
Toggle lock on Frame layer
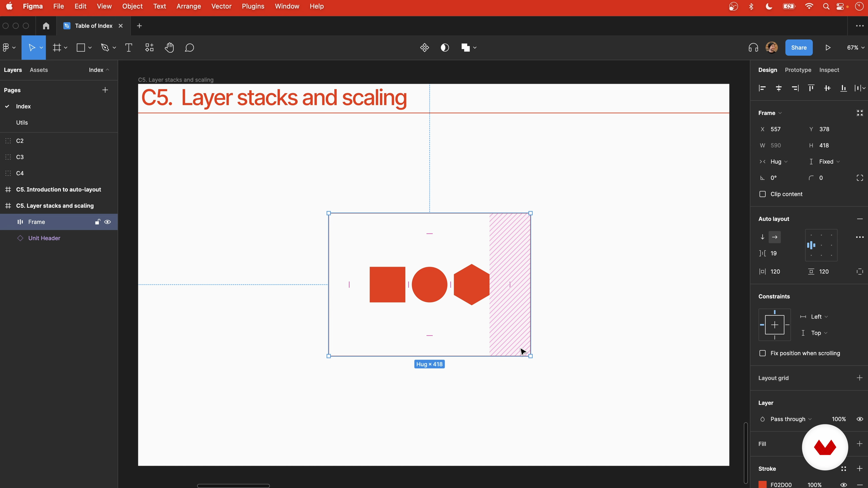click(97, 222)
